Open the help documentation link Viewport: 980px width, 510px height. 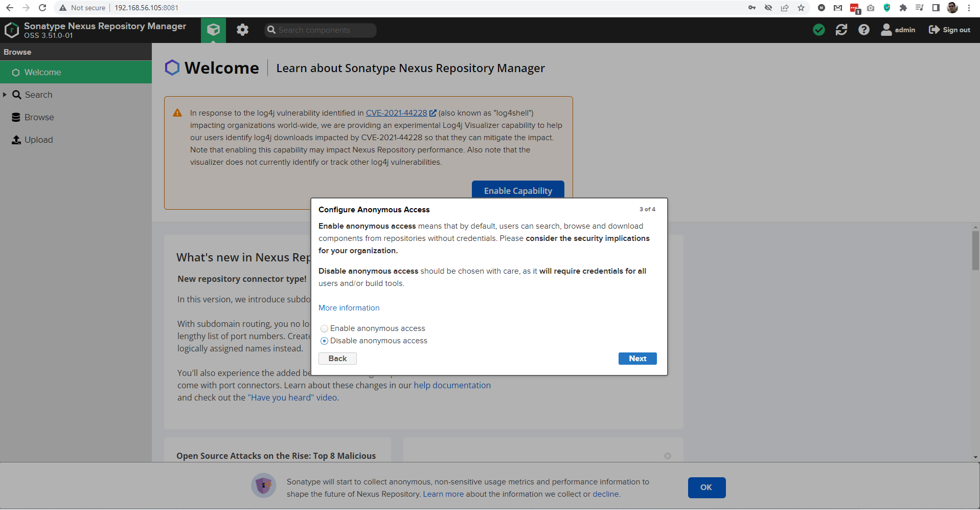pyautogui.click(x=452, y=385)
